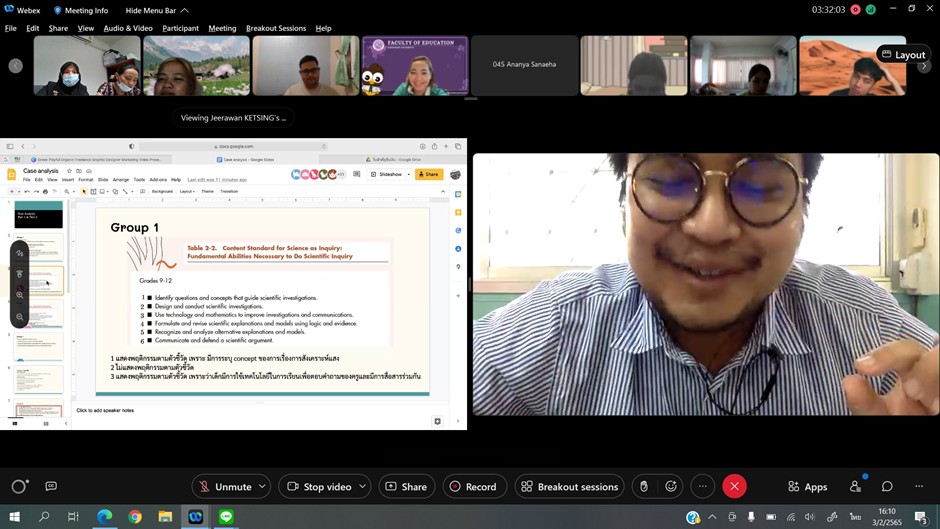Image resolution: width=940 pixels, height=529 pixels.
Task: Open the Participant menu
Action: pos(180,28)
